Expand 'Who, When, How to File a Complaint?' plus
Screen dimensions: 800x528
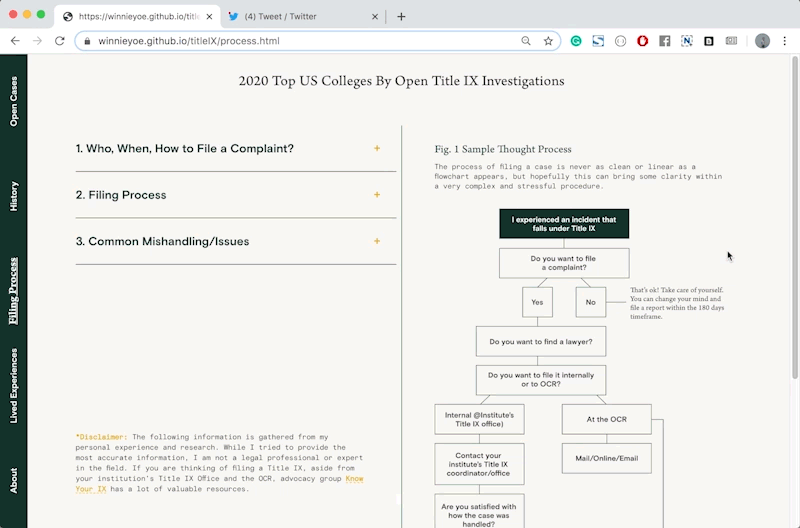pos(377,148)
